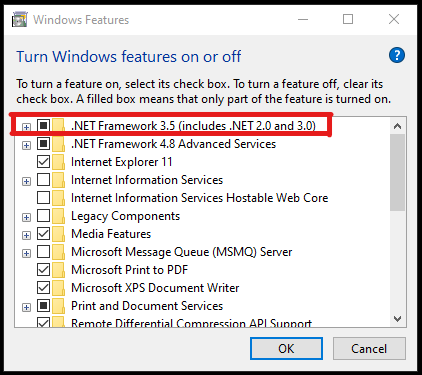Toggle the Print and Document Services checkbox
The width and height of the screenshot is (422, 375).
(x=43, y=306)
